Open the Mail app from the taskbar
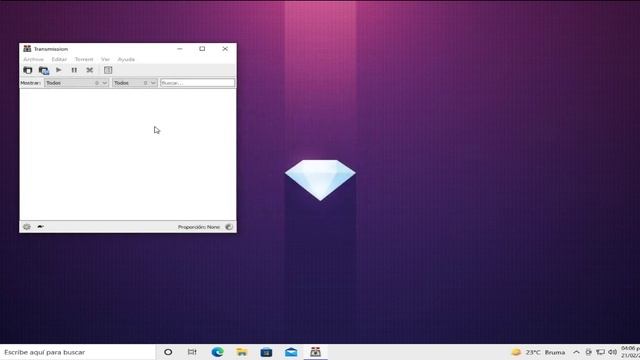640x360 pixels. tap(291, 352)
